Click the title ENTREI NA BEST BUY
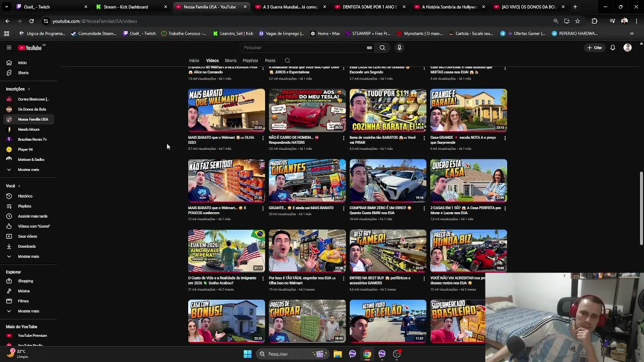The width and height of the screenshot is (644, 362). [380, 281]
